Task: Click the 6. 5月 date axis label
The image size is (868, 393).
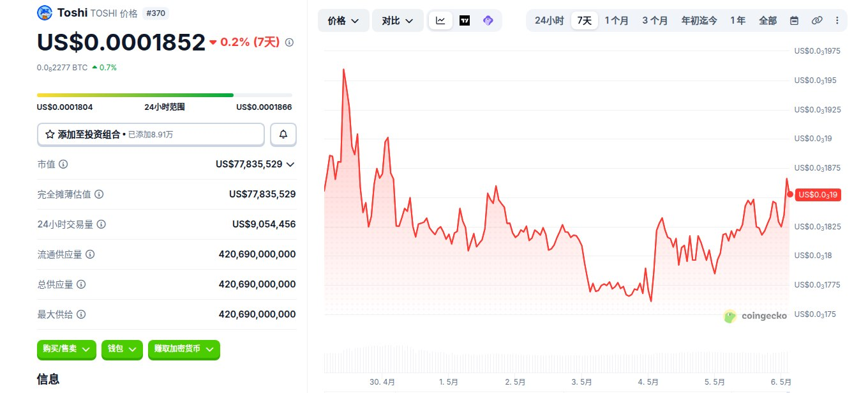Action: pyautogui.click(x=781, y=381)
